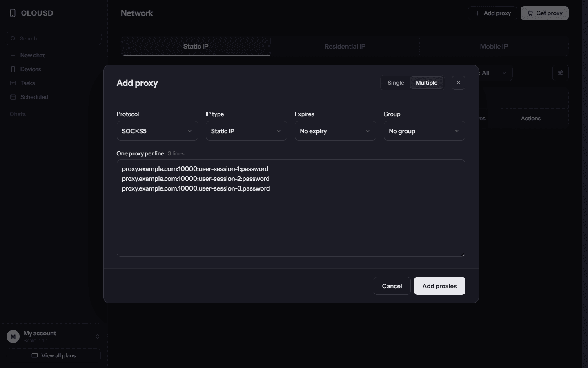
Task: Open the All filter dropdown behind dialog
Action: pos(495,73)
